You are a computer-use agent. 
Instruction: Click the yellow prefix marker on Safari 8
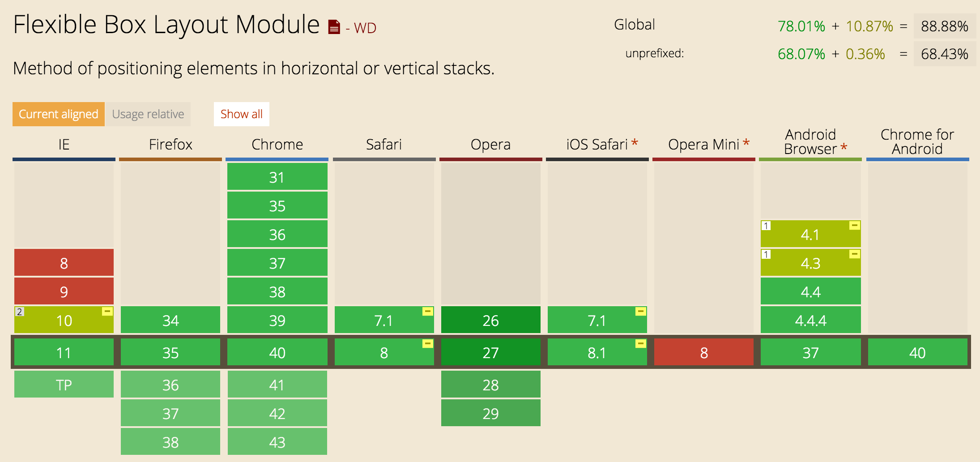pyautogui.click(x=428, y=343)
